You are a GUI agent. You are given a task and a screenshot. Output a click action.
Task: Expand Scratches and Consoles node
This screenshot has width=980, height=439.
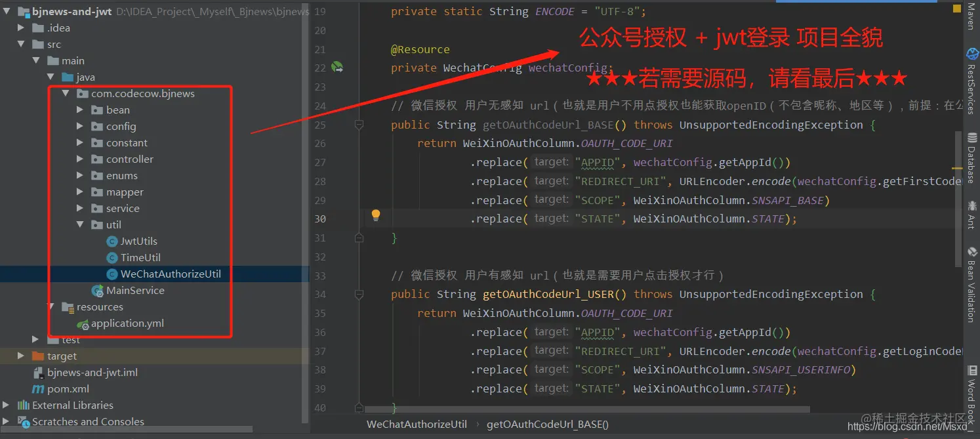pyautogui.click(x=7, y=422)
